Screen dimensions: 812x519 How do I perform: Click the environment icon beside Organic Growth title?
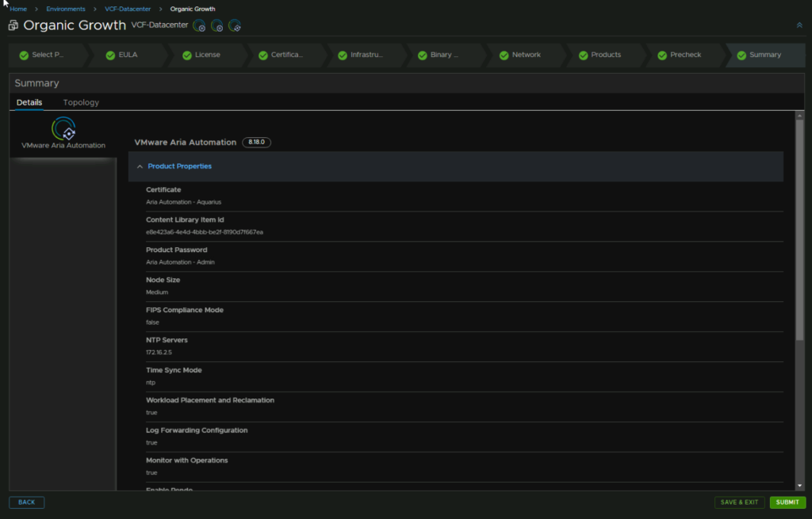click(x=13, y=25)
